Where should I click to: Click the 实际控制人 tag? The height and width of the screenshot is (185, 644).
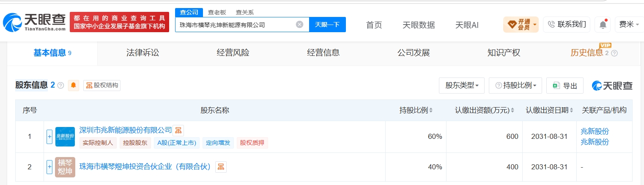98,143
